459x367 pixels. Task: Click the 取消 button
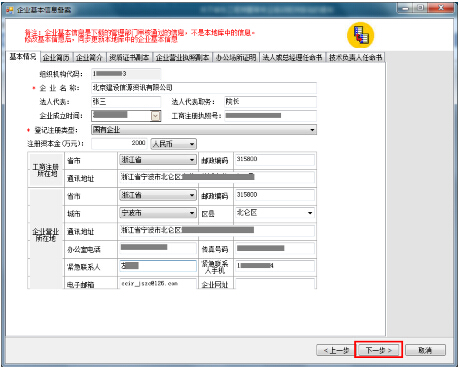425,350
